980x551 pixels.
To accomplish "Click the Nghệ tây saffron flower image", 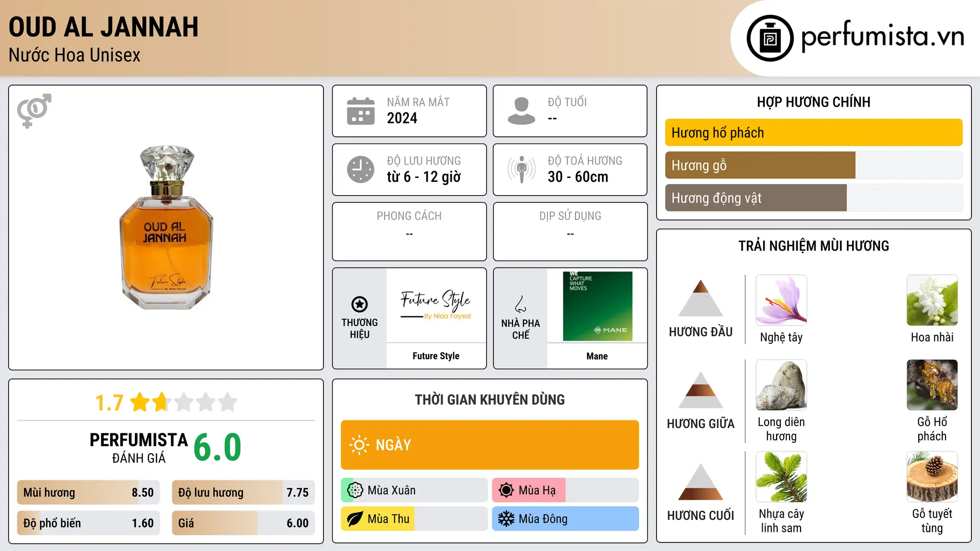I will 781,300.
